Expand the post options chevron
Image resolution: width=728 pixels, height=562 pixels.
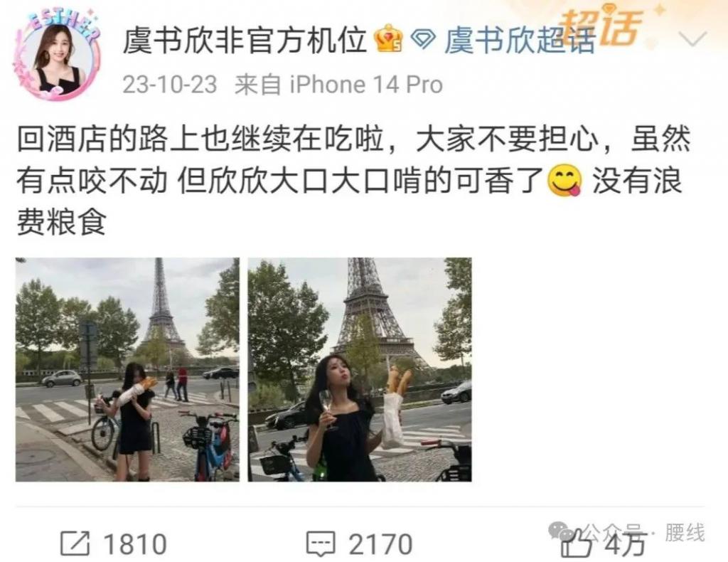click(x=692, y=39)
